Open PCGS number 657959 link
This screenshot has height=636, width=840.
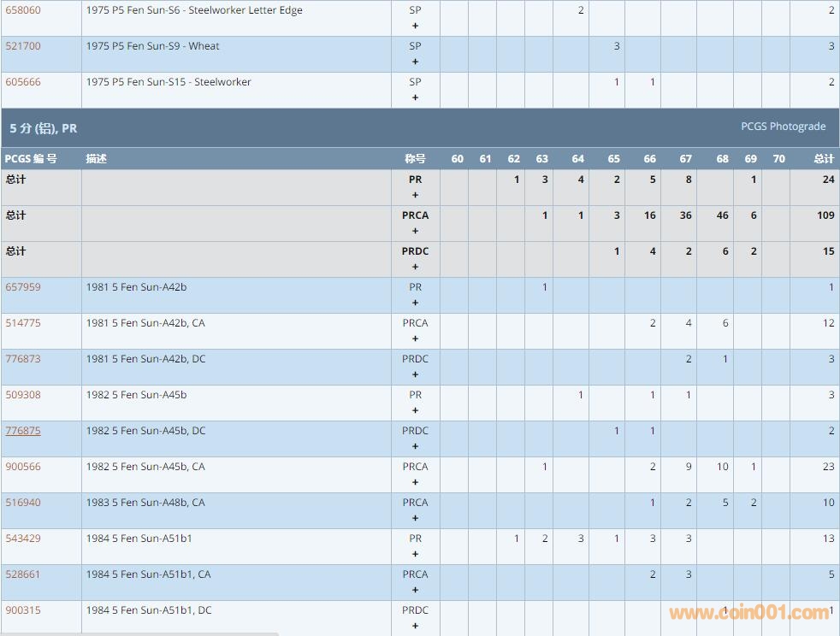coord(23,287)
